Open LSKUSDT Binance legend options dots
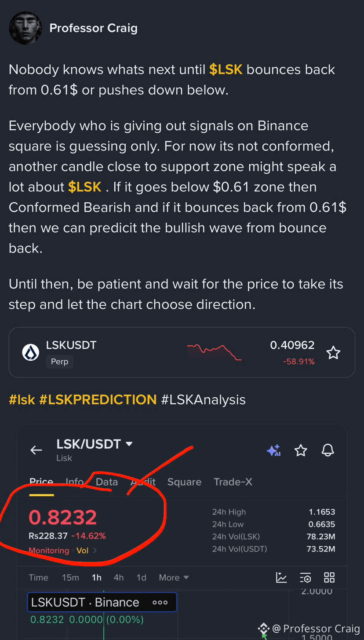The height and width of the screenshot is (640, 364). click(160, 602)
